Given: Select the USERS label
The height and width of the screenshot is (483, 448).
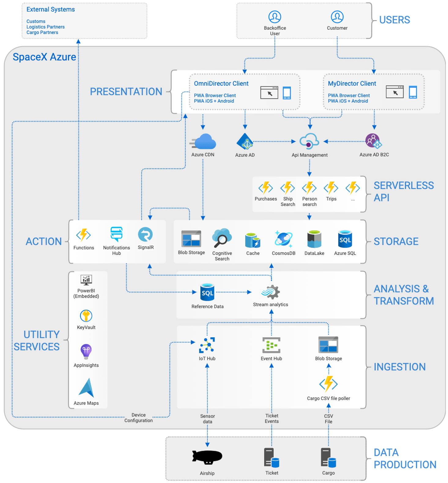Looking at the screenshot, I should (x=394, y=20).
